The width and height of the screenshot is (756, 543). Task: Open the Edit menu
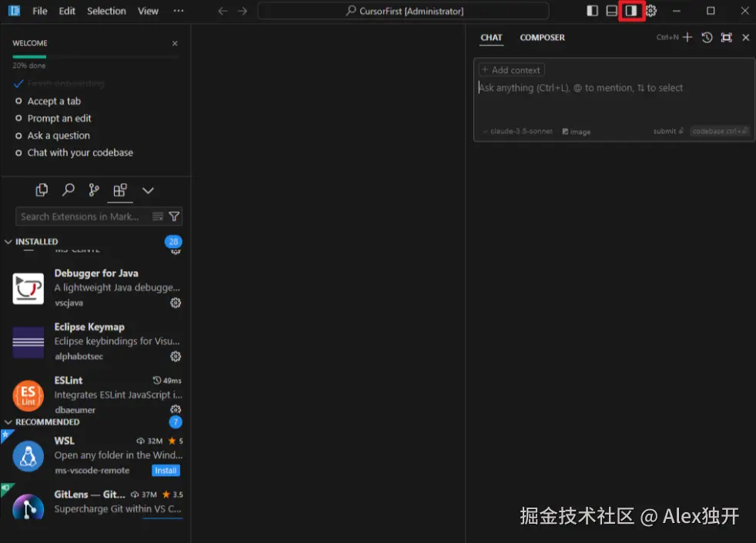[x=67, y=11]
